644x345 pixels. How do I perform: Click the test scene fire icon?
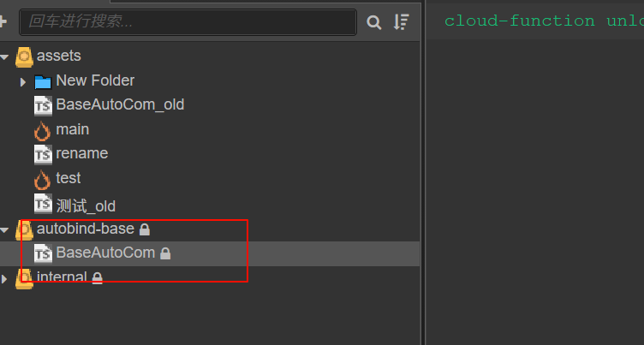coord(42,179)
